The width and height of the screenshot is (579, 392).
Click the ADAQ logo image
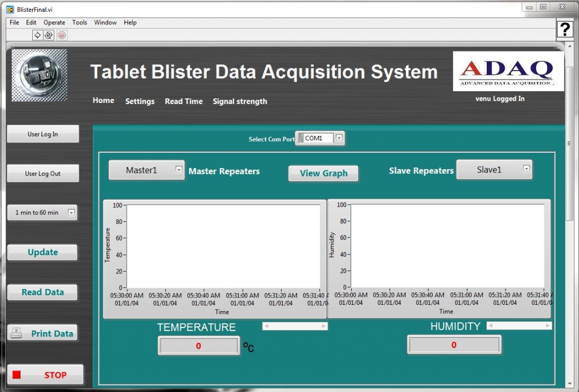coord(508,71)
